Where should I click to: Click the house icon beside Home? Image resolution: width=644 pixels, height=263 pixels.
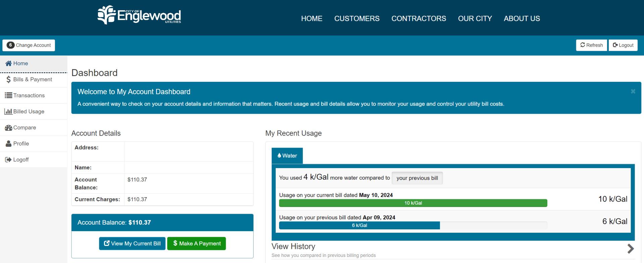(8, 63)
